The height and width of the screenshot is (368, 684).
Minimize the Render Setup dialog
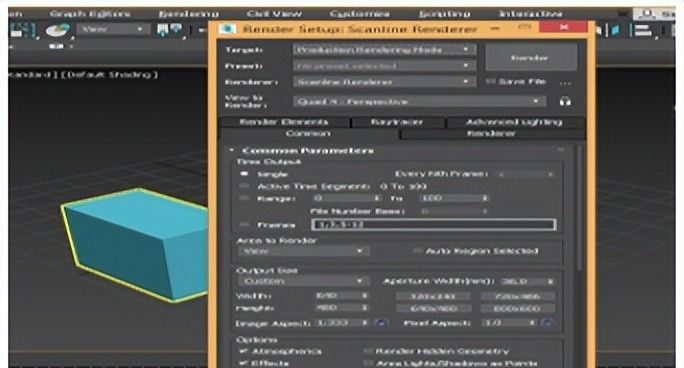(495, 29)
